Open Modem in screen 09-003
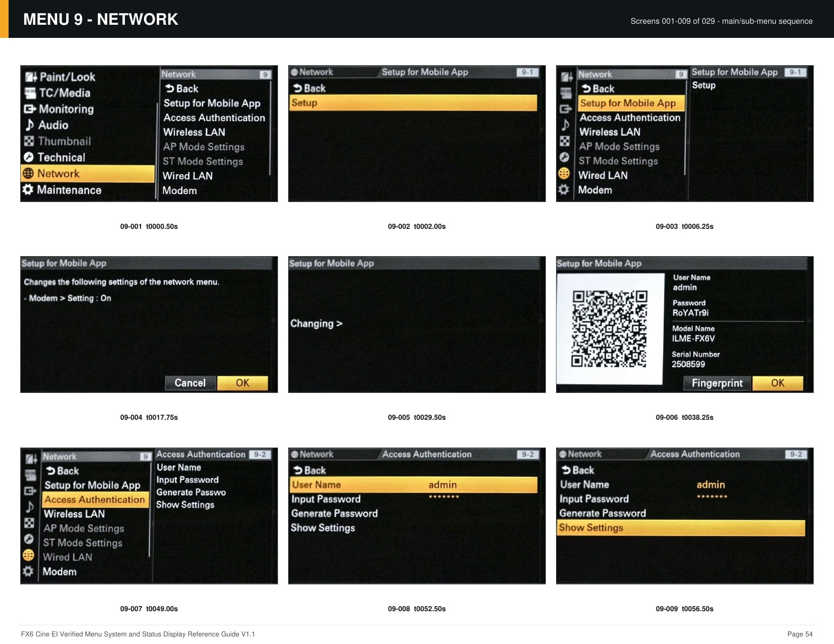The width and height of the screenshot is (834, 644). tap(595, 190)
